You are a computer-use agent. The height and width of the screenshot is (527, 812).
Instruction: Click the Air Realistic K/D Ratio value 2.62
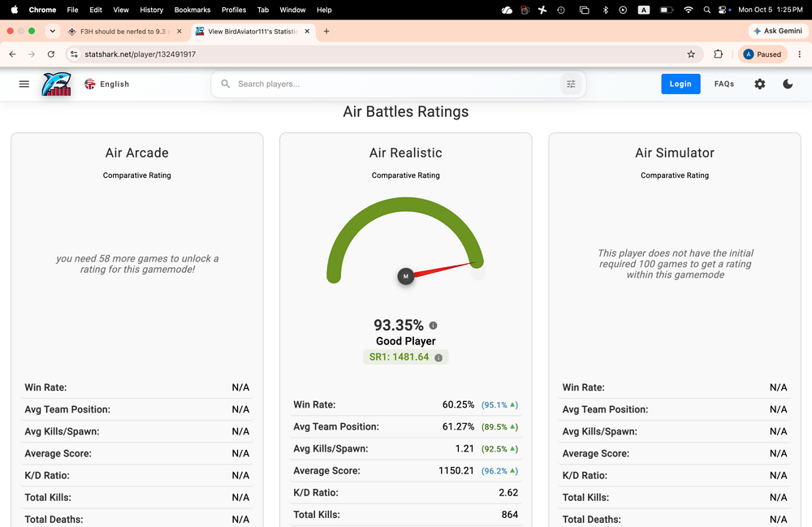[508, 493]
